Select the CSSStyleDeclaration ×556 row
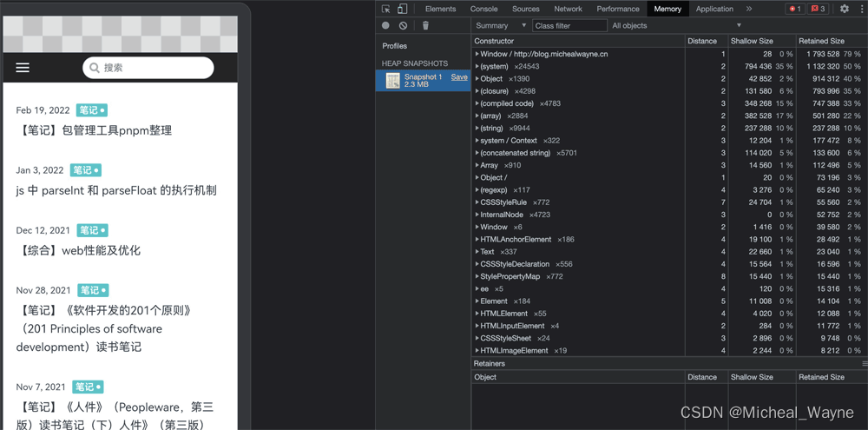This screenshot has width=868, height=430. pos(669,264)
